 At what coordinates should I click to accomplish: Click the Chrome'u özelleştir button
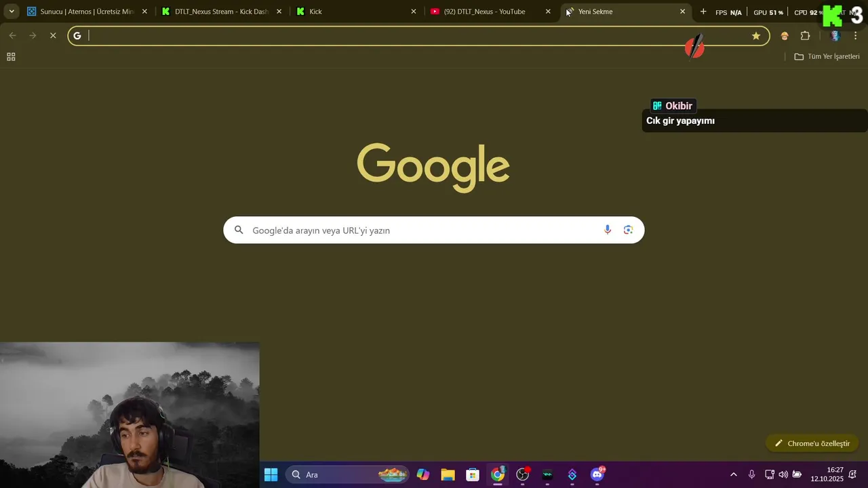point(812,443)
